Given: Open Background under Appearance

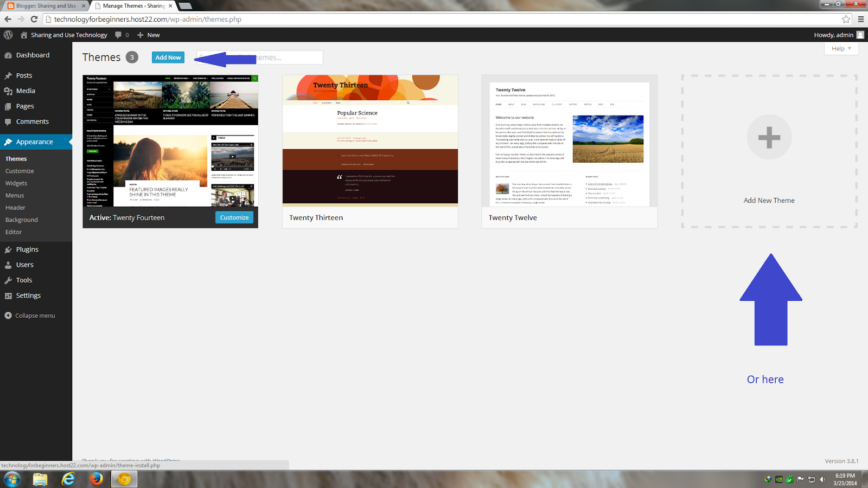Looking at the screenshot, I should 22,220.
